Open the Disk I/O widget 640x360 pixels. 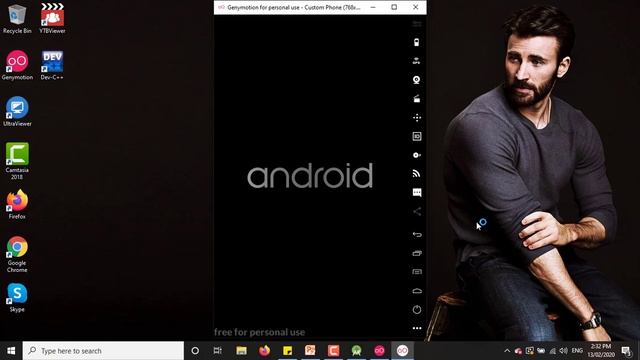tap(417, 155)
